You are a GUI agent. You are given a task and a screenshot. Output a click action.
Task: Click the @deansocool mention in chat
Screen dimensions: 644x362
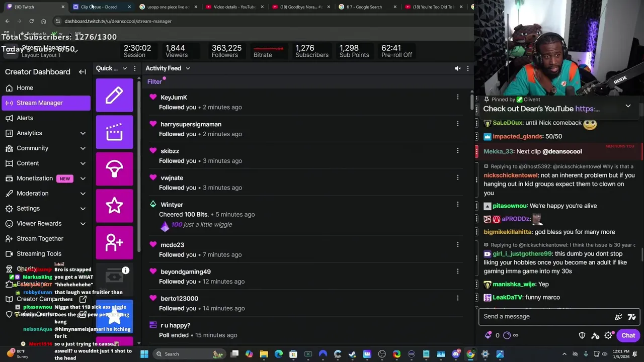pos(562,151)
